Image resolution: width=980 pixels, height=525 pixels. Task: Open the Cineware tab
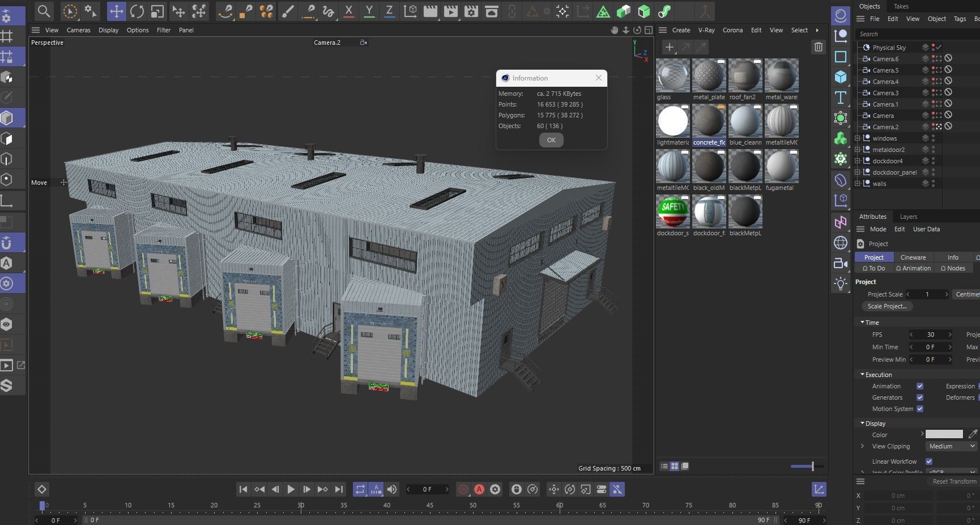tap(913, 257)
